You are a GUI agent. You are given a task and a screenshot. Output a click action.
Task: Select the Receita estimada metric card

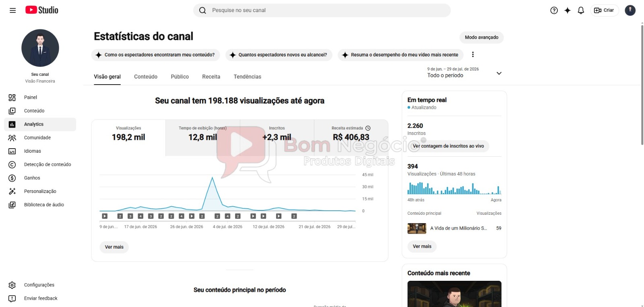[351, 138]
